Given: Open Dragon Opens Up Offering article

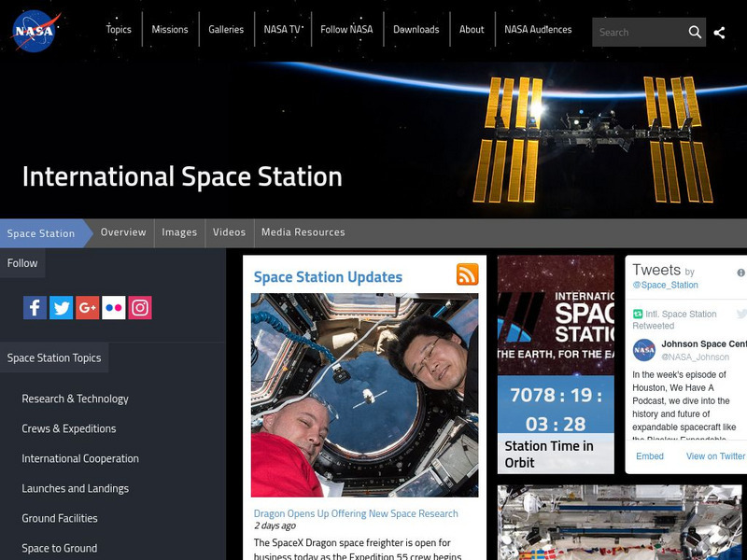Looking at the screenshot, I should tap(356, 513).
